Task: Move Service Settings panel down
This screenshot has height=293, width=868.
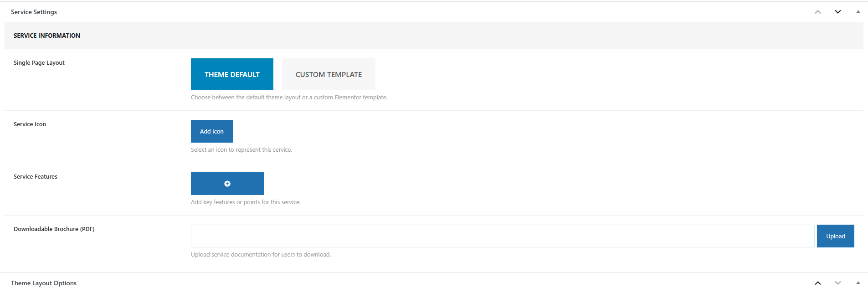Action: tap(838, 12)
